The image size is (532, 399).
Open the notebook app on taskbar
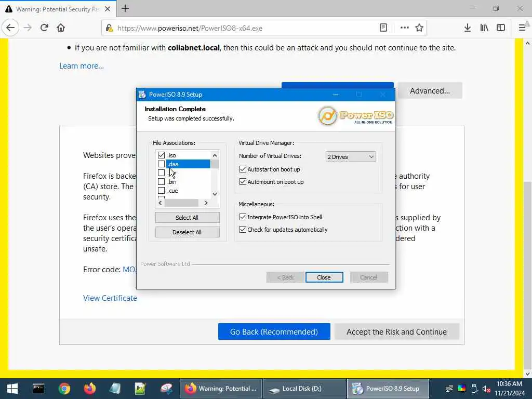(x=115, y=389)
